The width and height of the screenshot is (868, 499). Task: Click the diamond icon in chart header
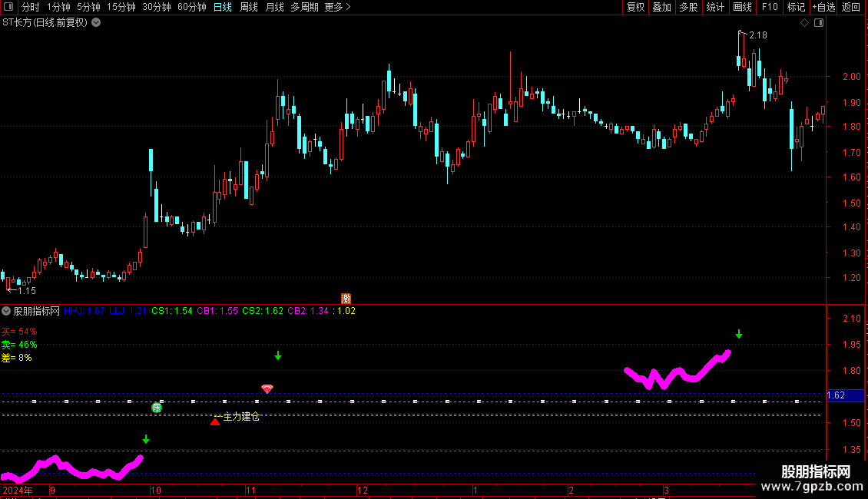[805, 23]
